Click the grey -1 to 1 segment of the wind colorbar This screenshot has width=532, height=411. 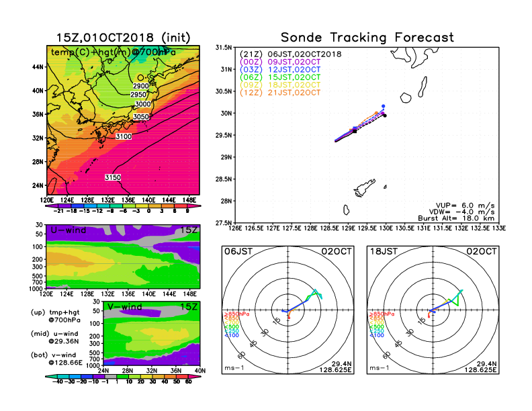110,377
